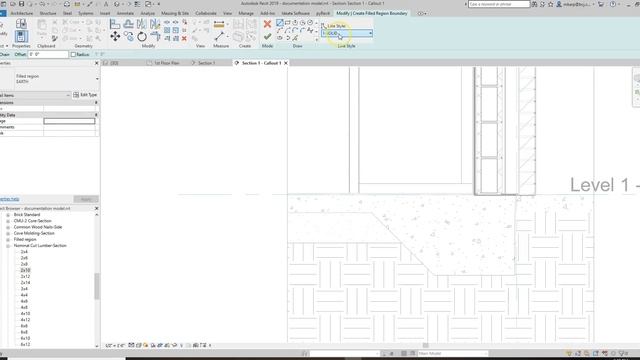
Task: Close the Section 1 - Callout 1 tab
Action: pyautogui.click(x=286, y=63)
